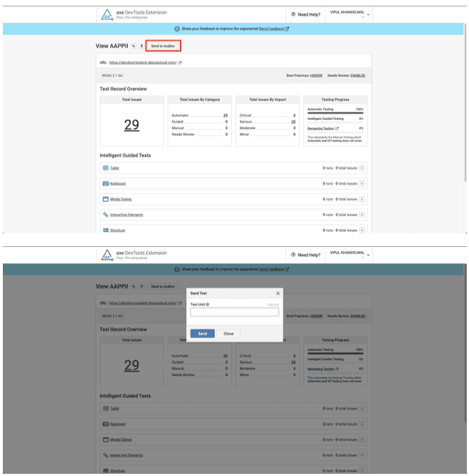The image size is (469, 476).
Task: Click Automatic Testing progress bar in upper screenshot
Action: click(335, 113)
